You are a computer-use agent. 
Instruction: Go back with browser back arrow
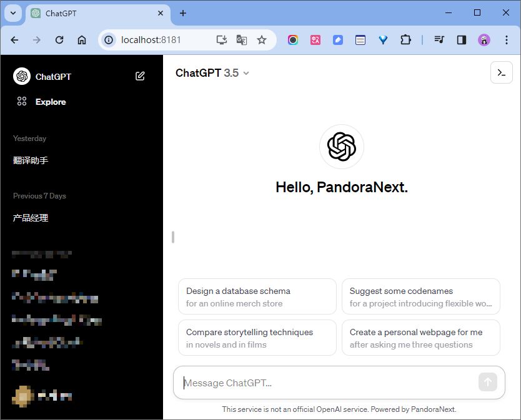(x=14, y=40)
